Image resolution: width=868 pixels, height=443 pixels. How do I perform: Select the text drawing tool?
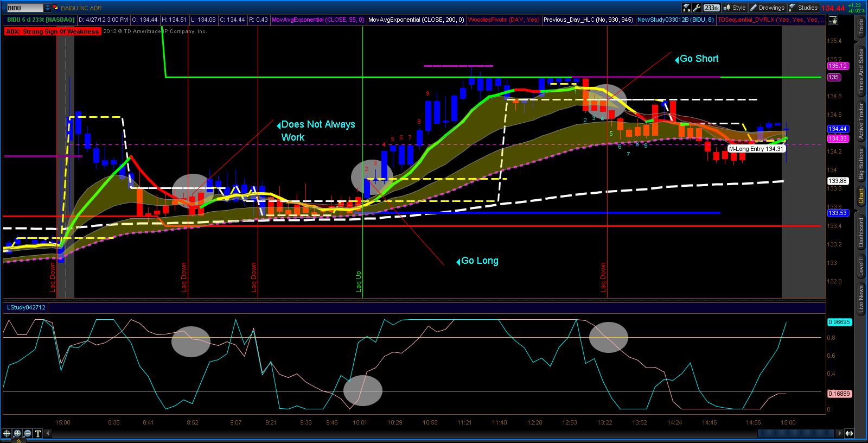(x=38, y=433)
